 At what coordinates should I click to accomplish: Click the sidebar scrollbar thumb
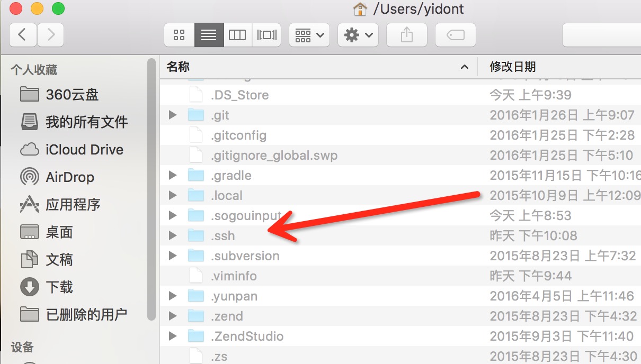click(x=152, y=189)
